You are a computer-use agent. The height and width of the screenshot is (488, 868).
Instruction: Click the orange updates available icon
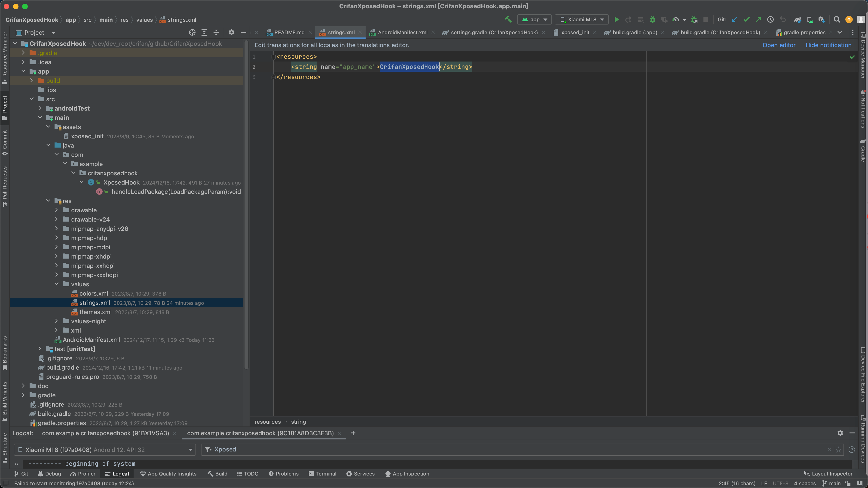849,20
